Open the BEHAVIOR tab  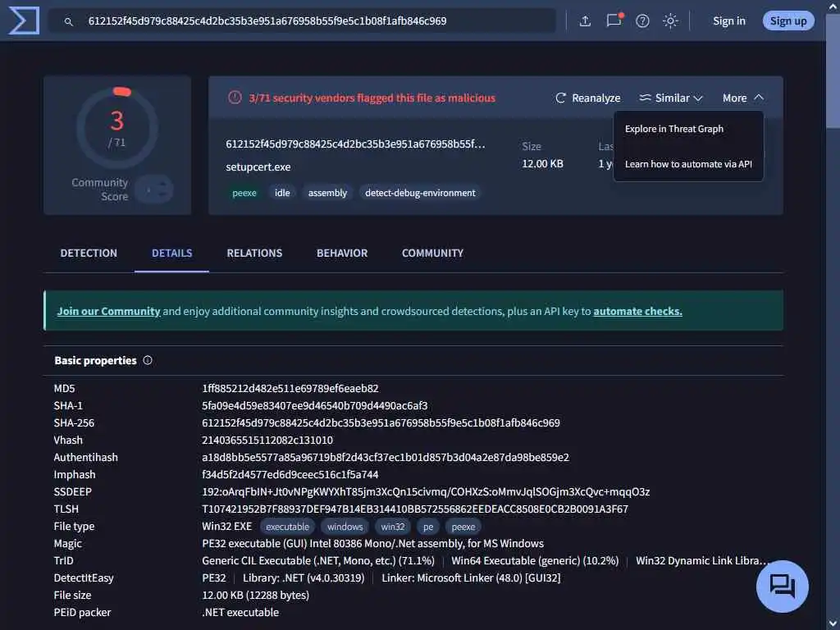point(342,253)
